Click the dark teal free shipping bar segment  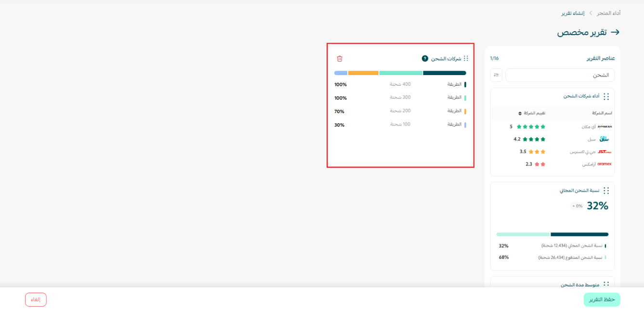click(579, 234)
